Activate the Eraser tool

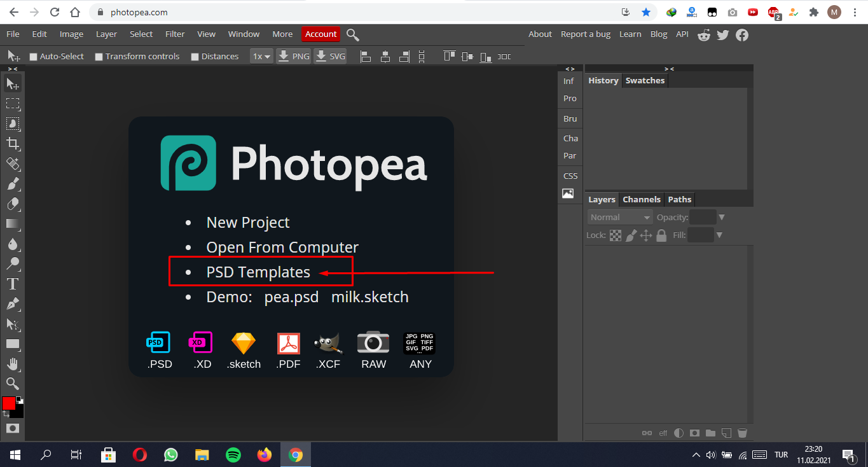[x=13, y=204]
